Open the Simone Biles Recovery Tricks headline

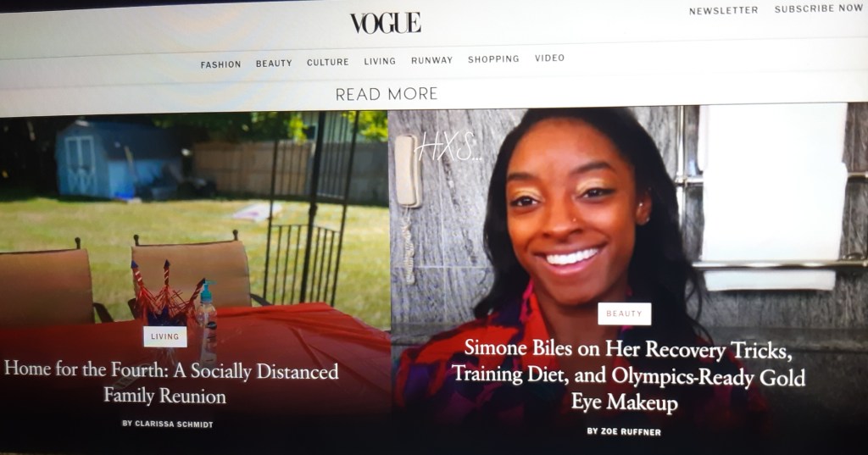click(628, 375)
